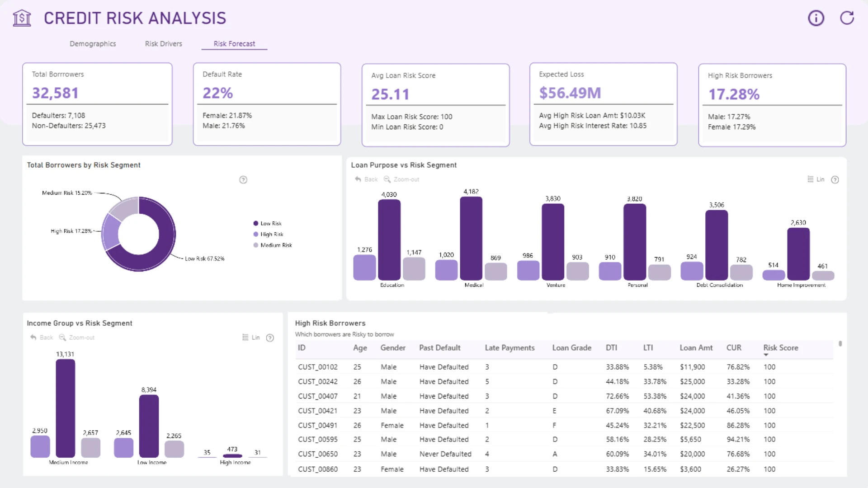
Task: Sort table by DTI column header
Action: click(611, 348)
